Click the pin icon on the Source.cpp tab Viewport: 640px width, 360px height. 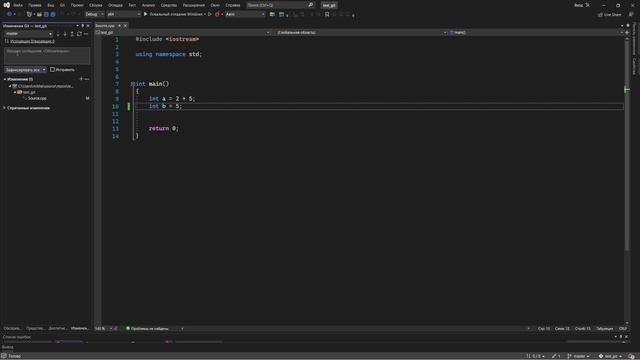[x=119, y=26]
